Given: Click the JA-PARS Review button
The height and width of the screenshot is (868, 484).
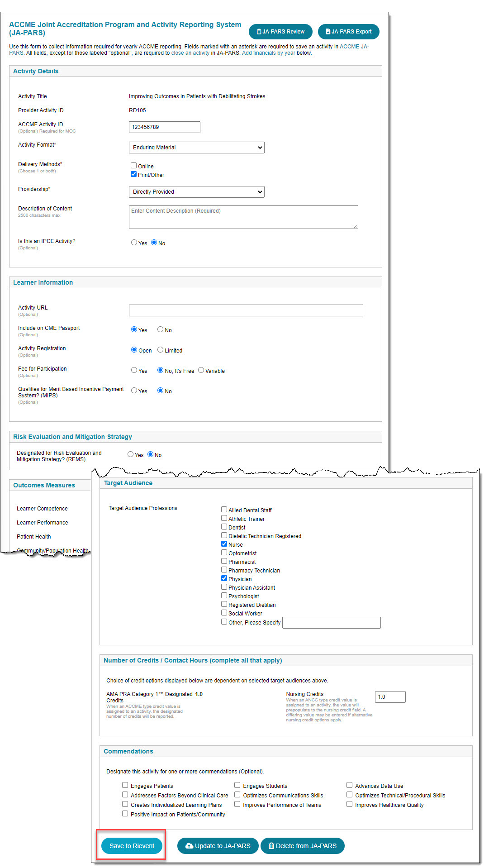Looking at the screenshot, I should tap(280, 32).
